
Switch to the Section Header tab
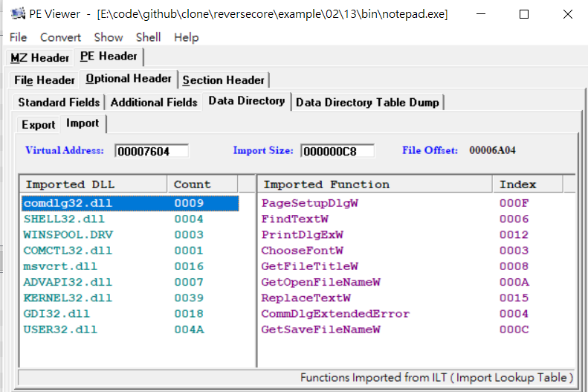(224, 80)
